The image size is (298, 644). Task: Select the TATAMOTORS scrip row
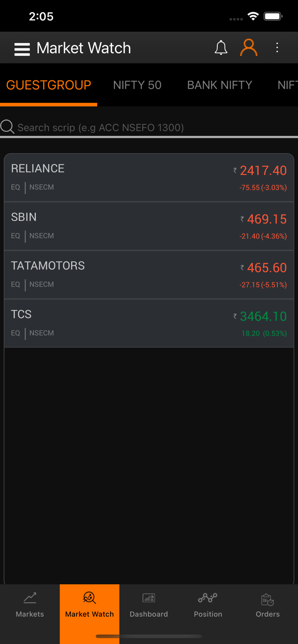pyautogui.click(x=124, y=274)
